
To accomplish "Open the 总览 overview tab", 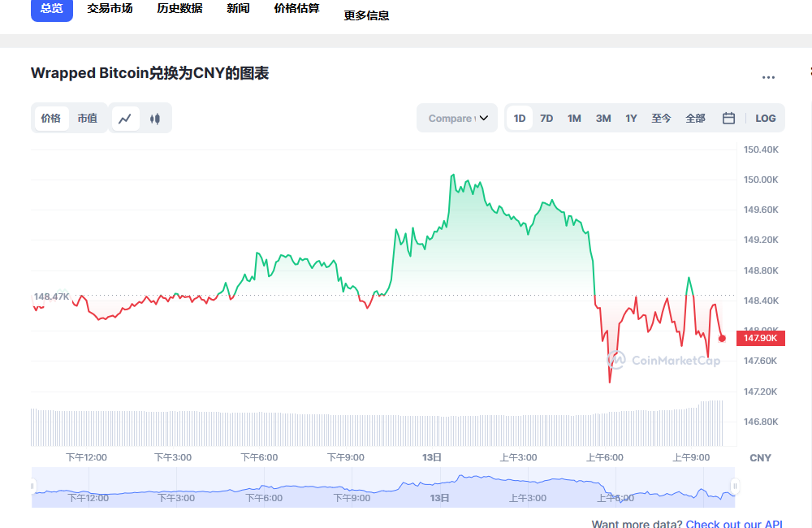I will [52, 9].
